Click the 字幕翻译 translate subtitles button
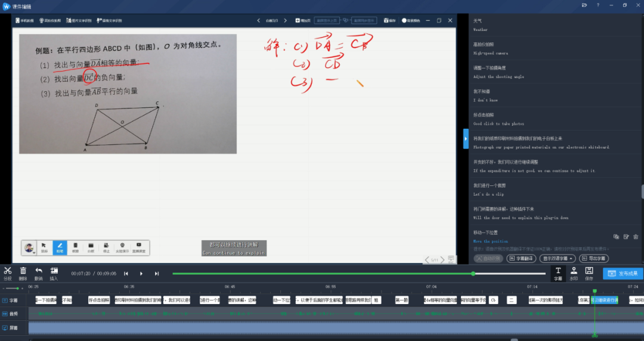 click(521, 259)
